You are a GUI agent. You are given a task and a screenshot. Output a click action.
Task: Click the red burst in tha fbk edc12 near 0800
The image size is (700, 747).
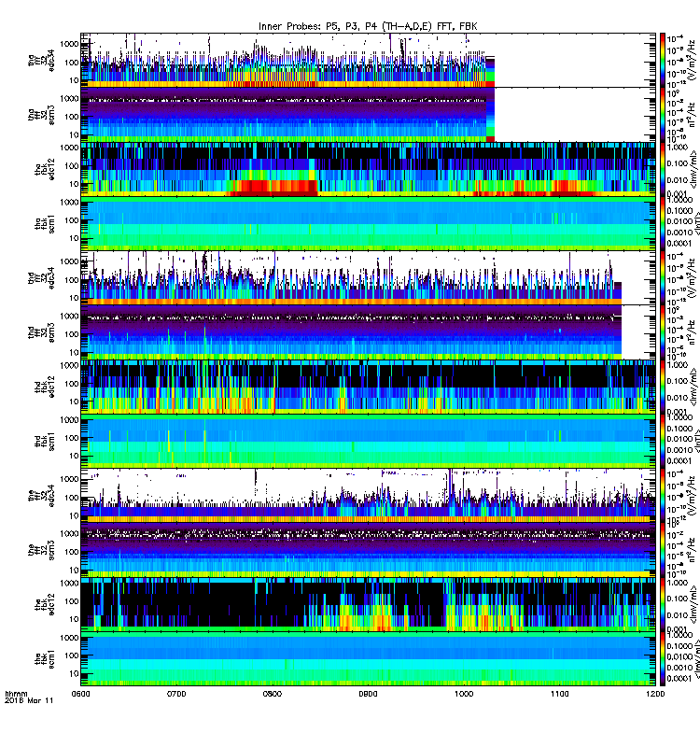point(273,188)
